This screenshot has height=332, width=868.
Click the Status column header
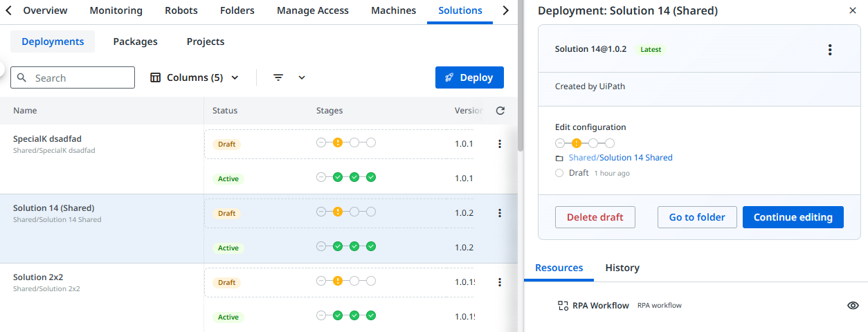[x=225, y=111]
